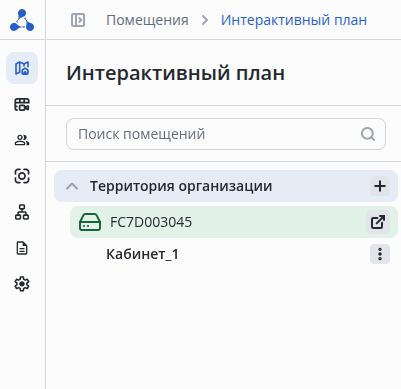Click the search magnifier icon
The height and width of the screenshot is (389, 401).
[x=368, y=134]
